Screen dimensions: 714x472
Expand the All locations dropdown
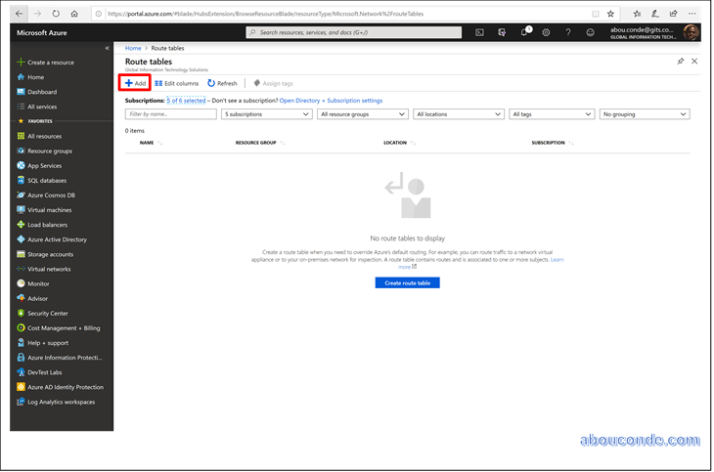coord(458,114)
